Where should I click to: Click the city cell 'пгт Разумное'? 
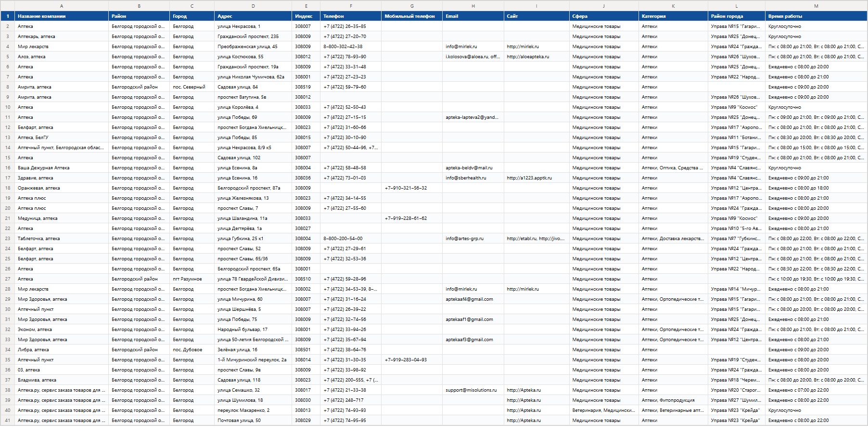tap(192, 279)
